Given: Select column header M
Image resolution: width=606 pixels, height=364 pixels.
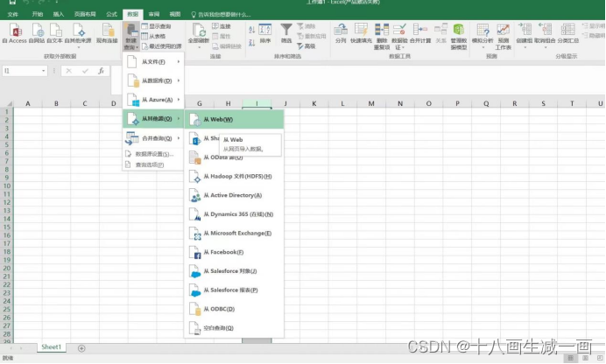Looking at the screenshot, I should tap(371, 103).
